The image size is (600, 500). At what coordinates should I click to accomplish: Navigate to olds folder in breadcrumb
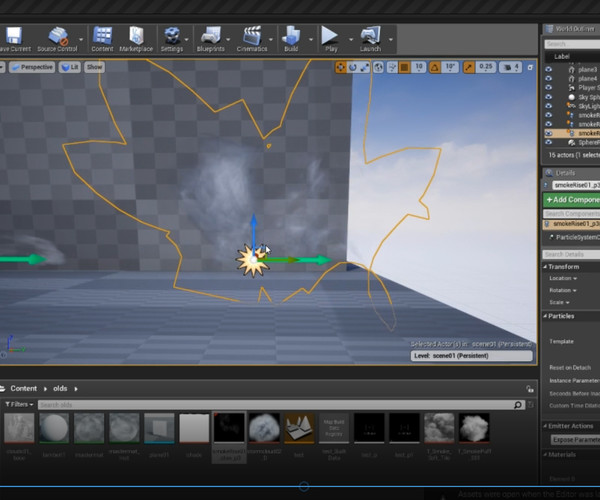tap(60, 389)
